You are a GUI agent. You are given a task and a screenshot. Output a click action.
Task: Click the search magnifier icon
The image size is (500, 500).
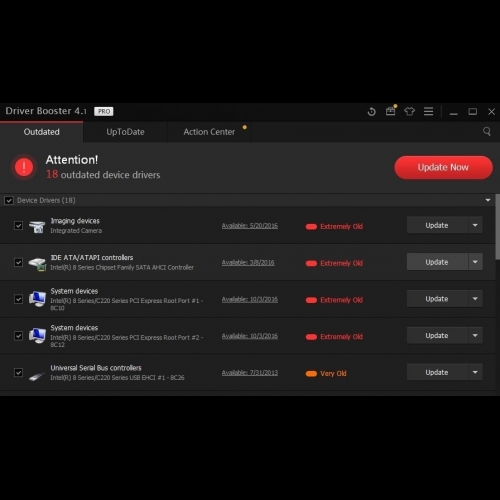pos(487,132)
